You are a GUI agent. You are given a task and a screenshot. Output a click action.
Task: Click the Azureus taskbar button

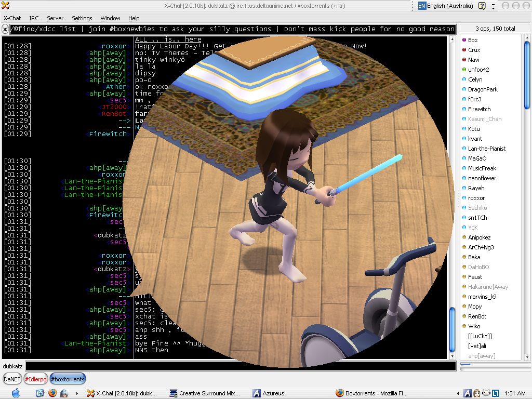tap(269, 393)
